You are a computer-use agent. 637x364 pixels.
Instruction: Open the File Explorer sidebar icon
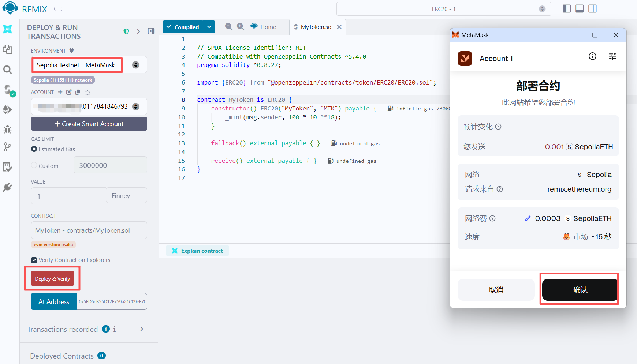[x=8, y=49]
